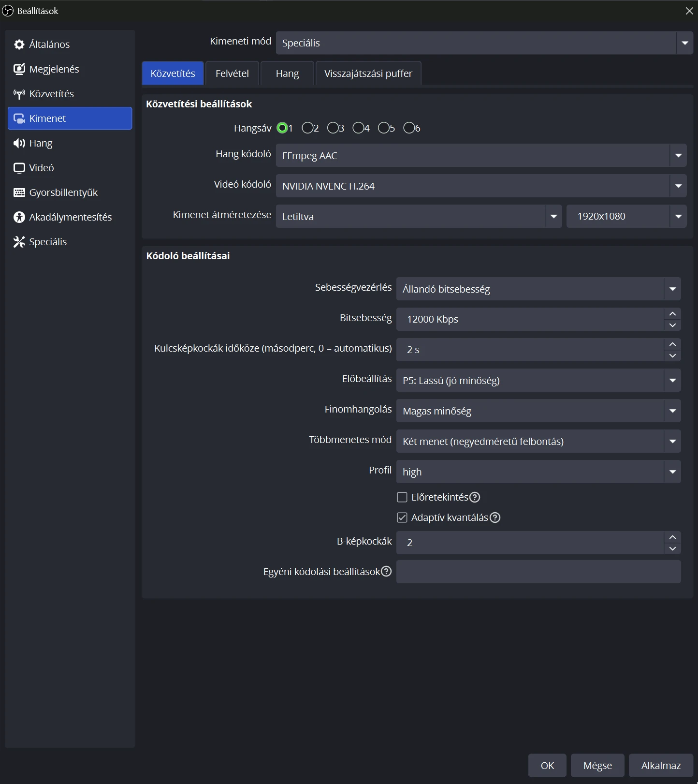Click the Mégse button
Viewport: 698px width, 784px height.
[x=597, y=766]
